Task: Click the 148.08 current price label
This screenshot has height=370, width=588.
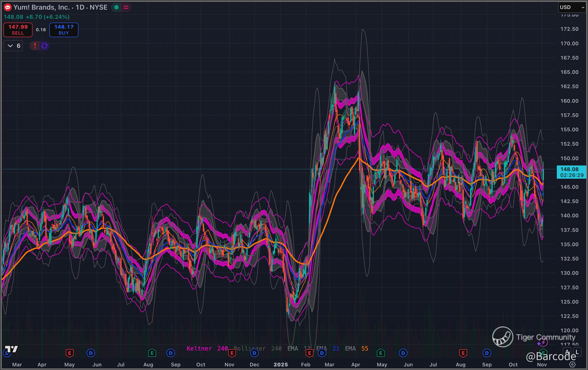Action: click(570, 169)
